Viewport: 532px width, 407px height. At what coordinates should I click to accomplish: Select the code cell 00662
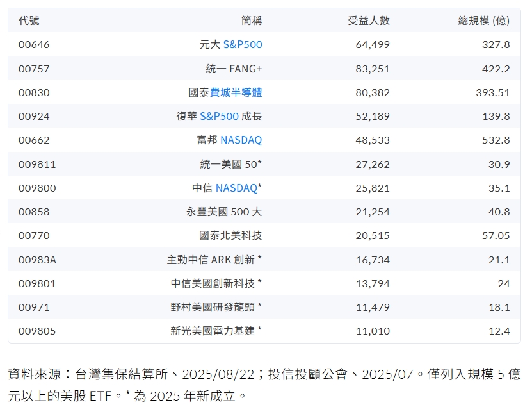click(34, 140)
